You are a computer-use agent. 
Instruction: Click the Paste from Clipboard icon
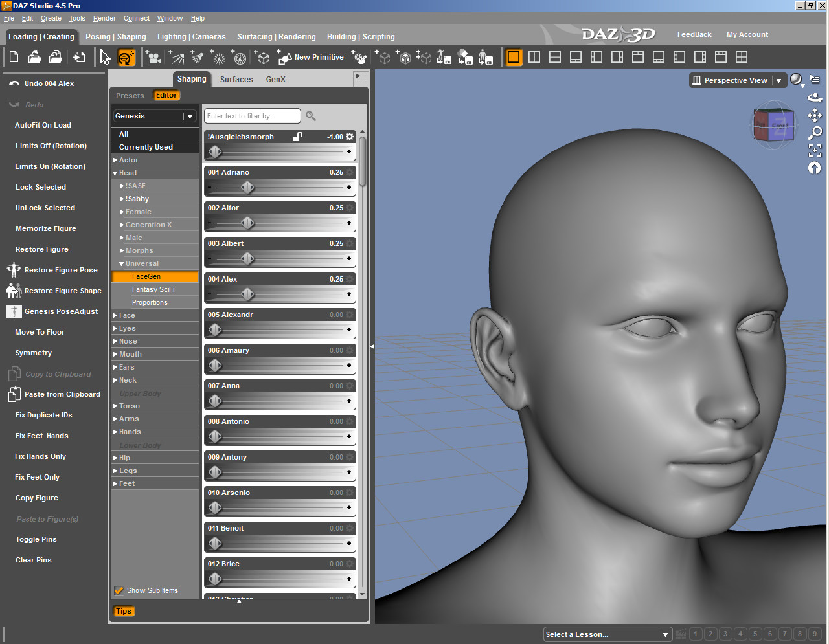tap(14, 394)
